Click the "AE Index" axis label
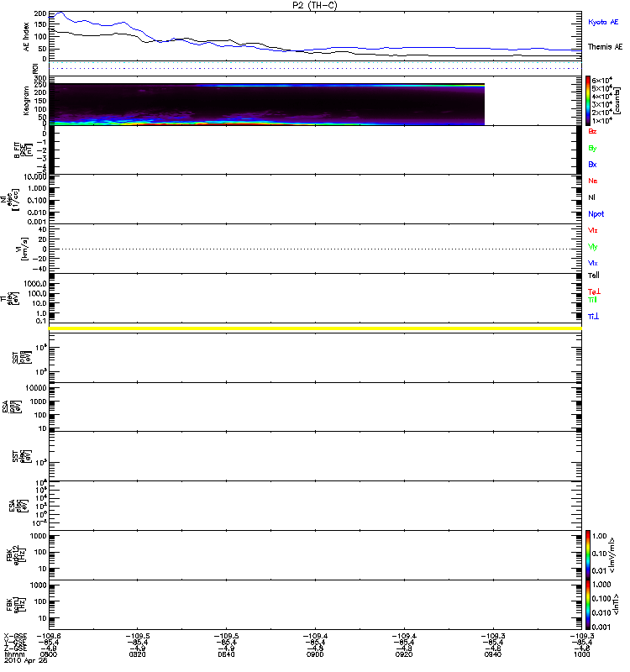630x672 pixels. (26, 37)
